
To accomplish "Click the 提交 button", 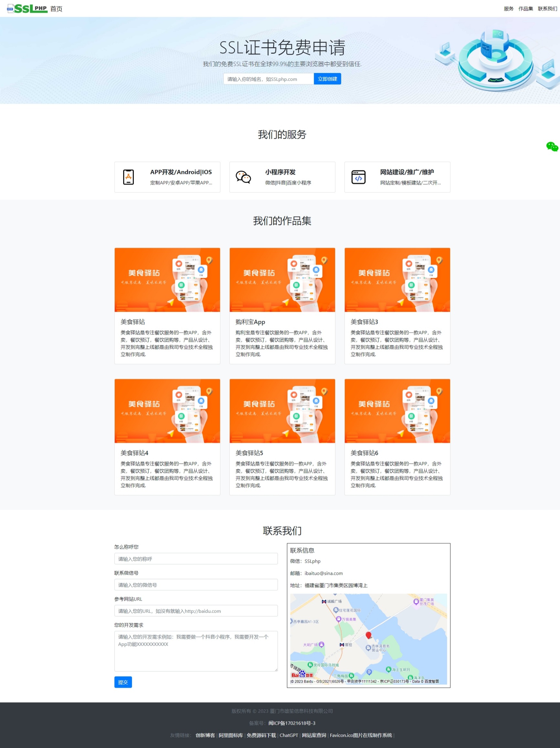I will [x=123, y=682].
